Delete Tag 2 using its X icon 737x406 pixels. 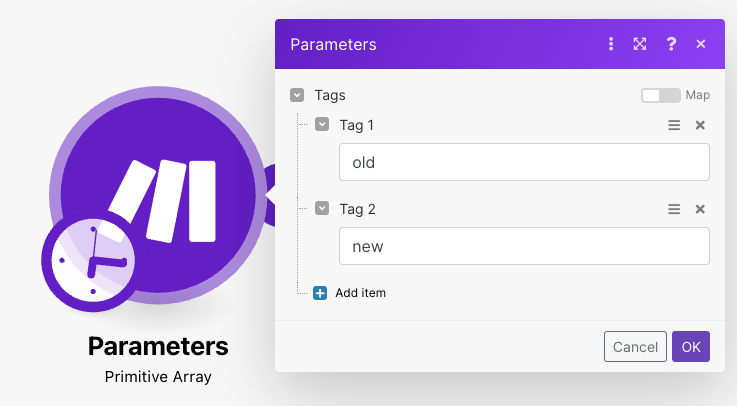coord(700,209)
